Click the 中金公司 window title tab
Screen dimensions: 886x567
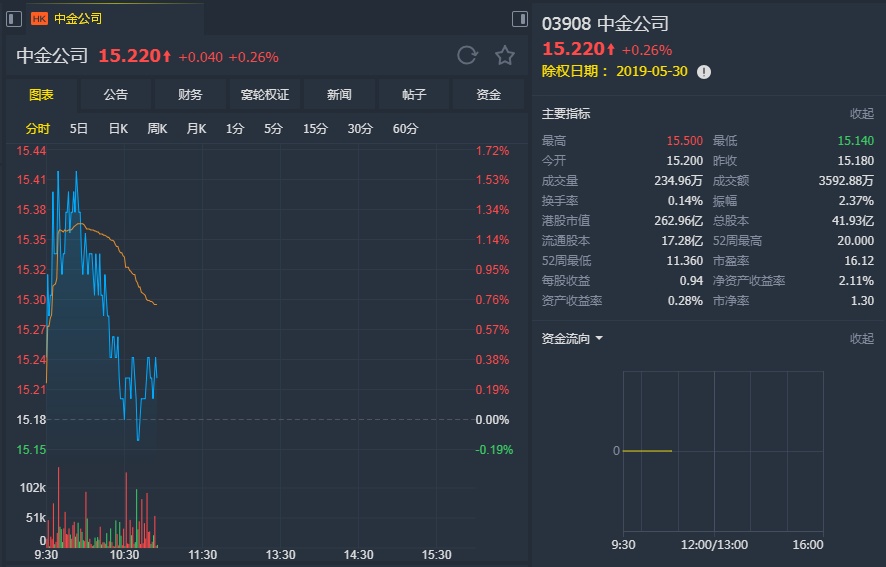(x=78, y=19)
